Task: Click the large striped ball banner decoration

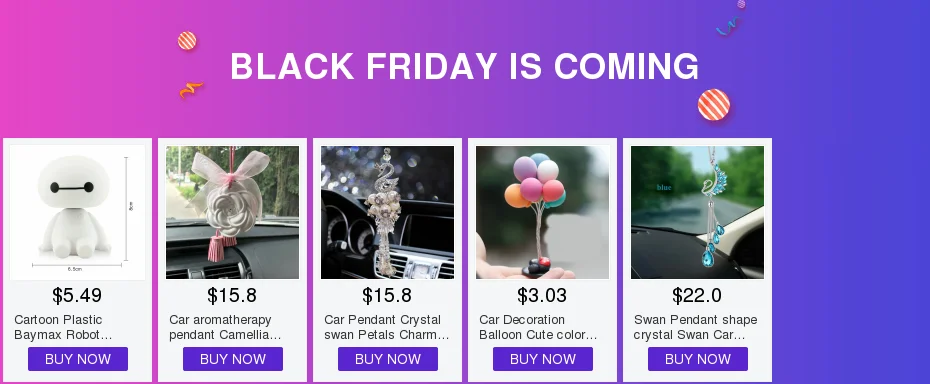Action: pyautogui.click(x=714, y=105)
